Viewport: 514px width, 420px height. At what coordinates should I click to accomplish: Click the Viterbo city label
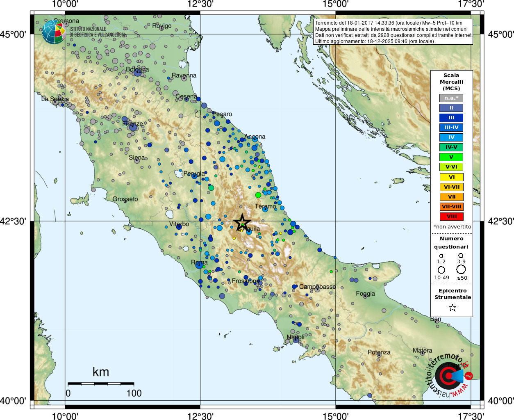coord(179,224)
